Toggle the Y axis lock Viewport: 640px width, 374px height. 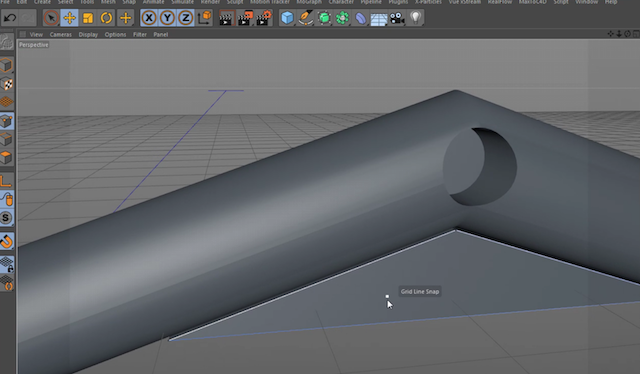click(x=167, y=18)
